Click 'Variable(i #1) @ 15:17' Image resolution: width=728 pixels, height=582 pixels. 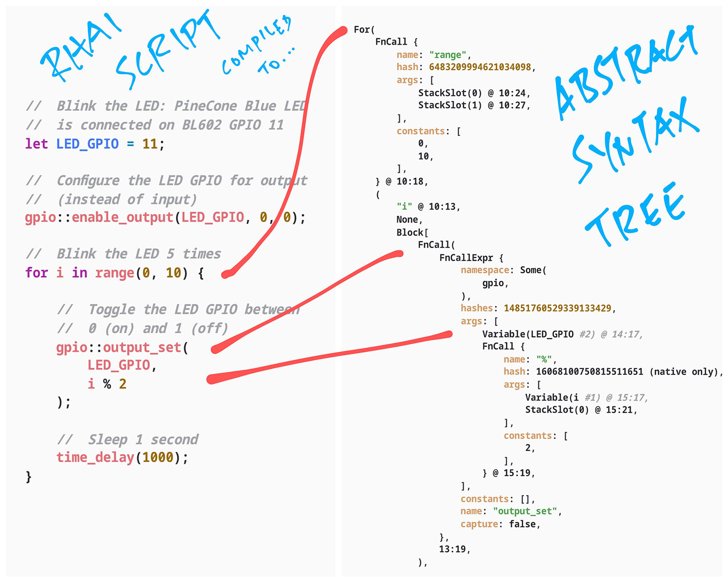tap(587, 398)
